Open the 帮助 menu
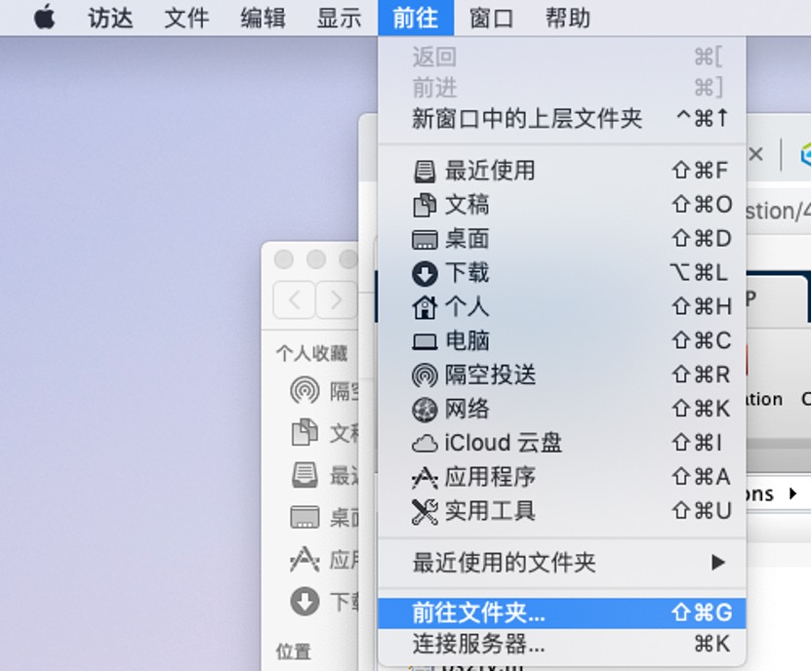 [x=569, y=17]
